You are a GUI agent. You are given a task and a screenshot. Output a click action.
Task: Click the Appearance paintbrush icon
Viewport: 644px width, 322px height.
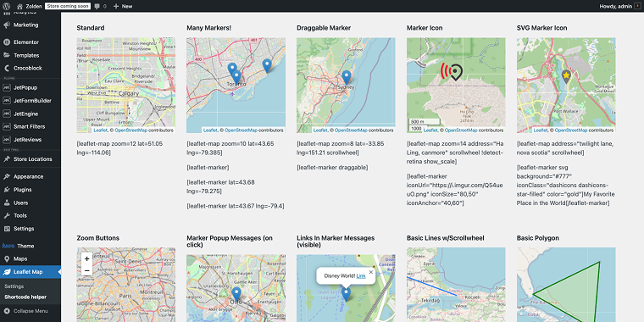(x=7, y=176)
